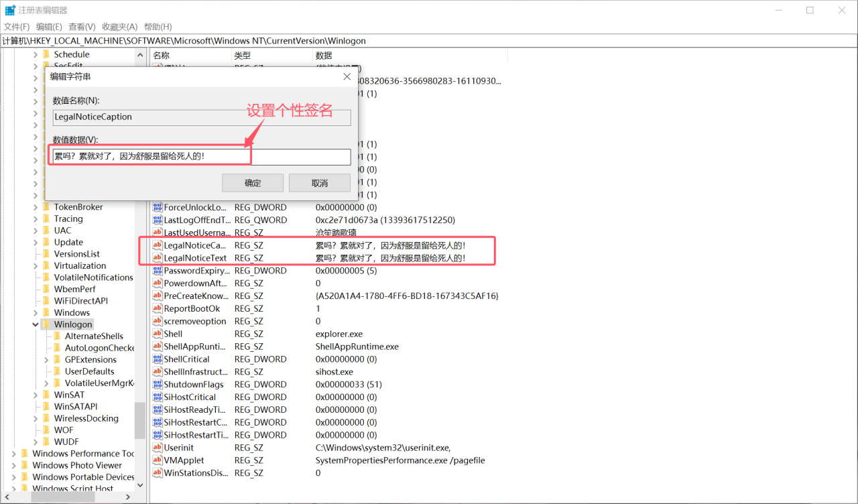The image size is (858, 504).
Task: Click the string icon beside PowerdownAfter value
Action: click(158, 283)
